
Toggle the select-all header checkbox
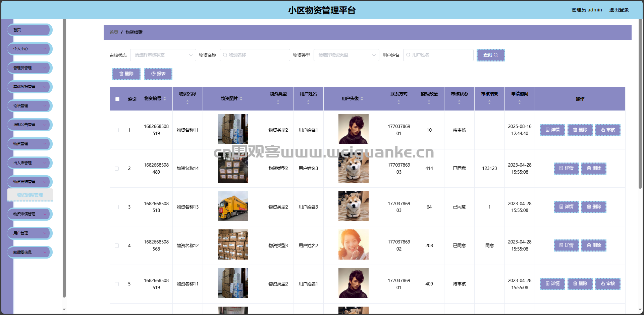click(x=117, y=99)
